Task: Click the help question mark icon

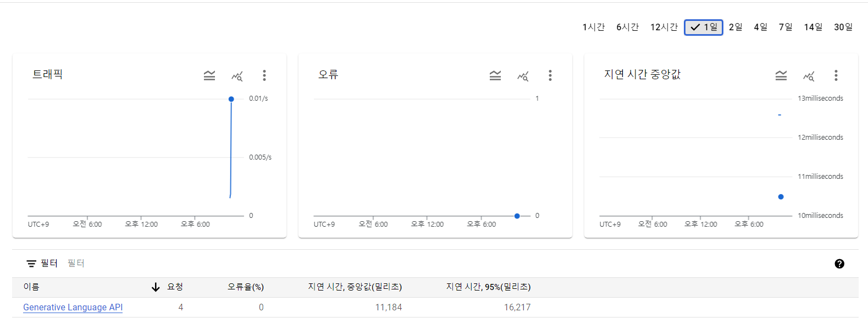Action: point(839,264)
